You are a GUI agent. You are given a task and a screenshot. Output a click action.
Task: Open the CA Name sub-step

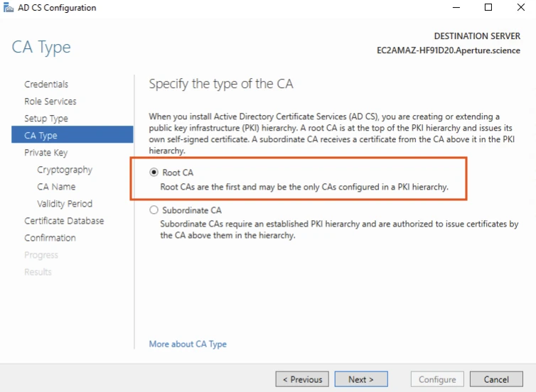(56, 187)
